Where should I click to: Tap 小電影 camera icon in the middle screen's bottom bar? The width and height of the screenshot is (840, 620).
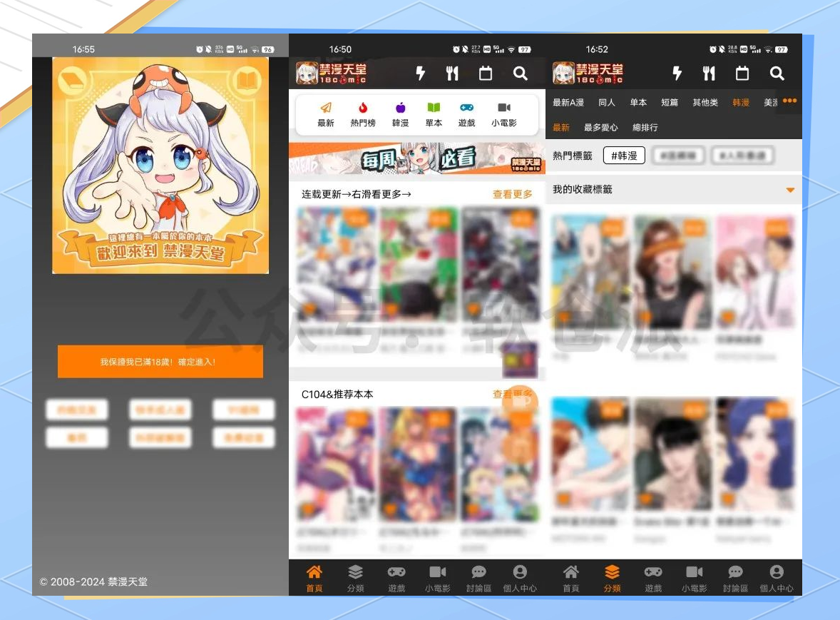pos(438,571)
